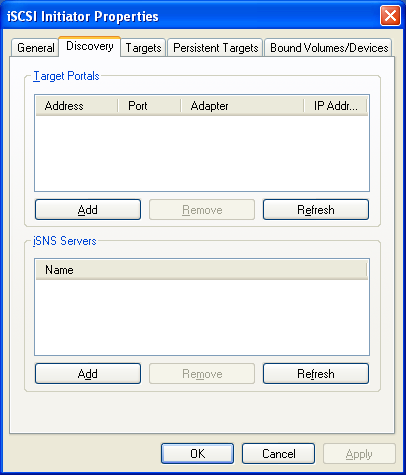Add an iSNS server
Screen dimensions: 406x475
click(x=88, y=374)
